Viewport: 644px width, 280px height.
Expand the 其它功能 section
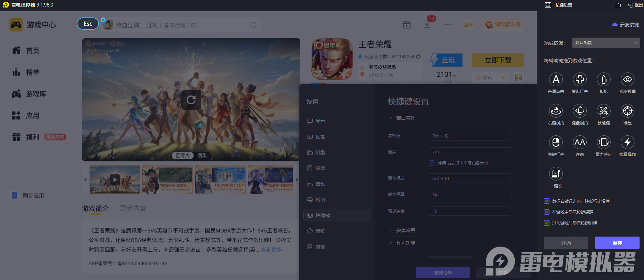(x=391, y=243)
